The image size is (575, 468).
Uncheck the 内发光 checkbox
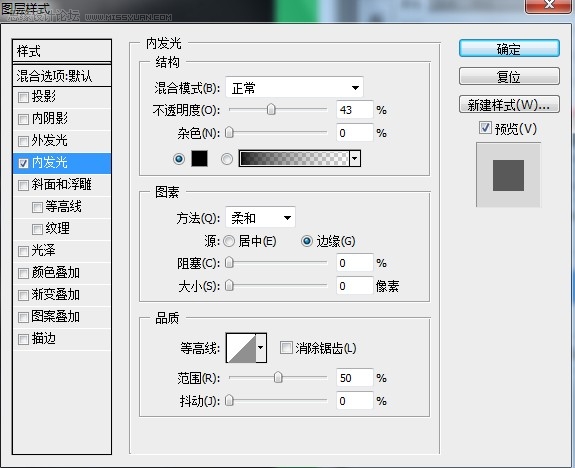pyautogui.click(x=23, y=163)
